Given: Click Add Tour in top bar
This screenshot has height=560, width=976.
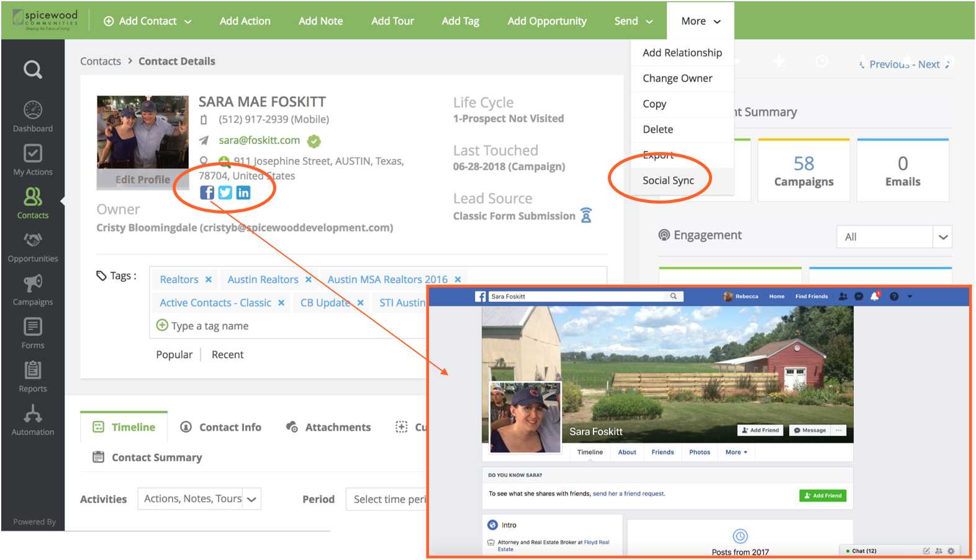Looking at the screenshot, I should coord(393,21).
